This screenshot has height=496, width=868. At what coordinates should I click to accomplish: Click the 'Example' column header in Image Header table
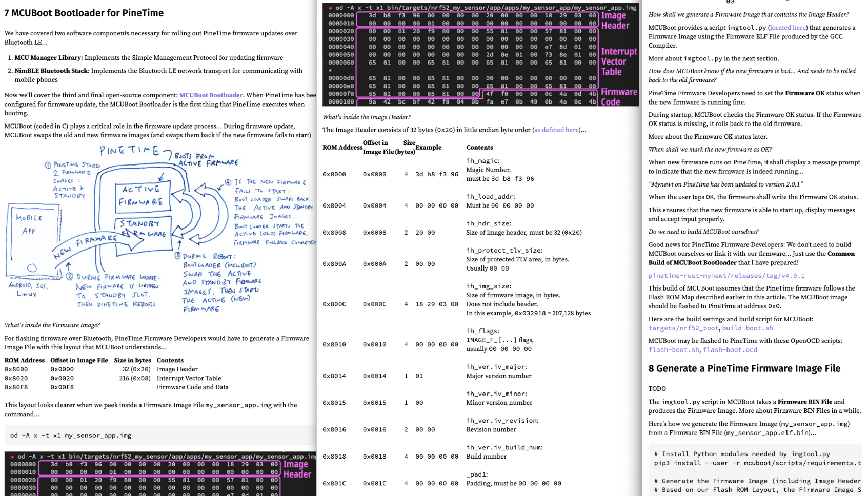pyautogui.click(x=428, y=148)
